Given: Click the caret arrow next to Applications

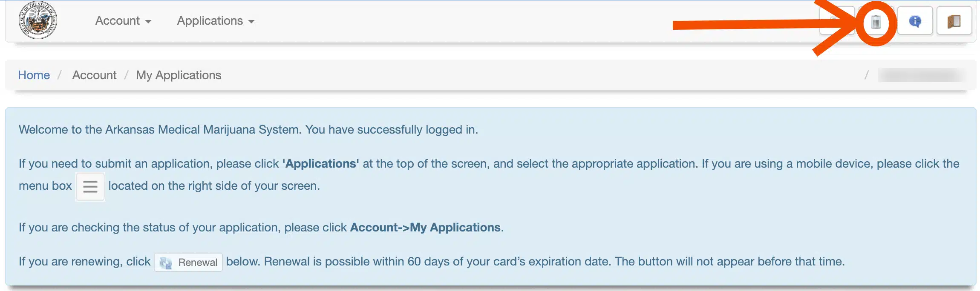Looking at the screenshot, I should point(251,22).
